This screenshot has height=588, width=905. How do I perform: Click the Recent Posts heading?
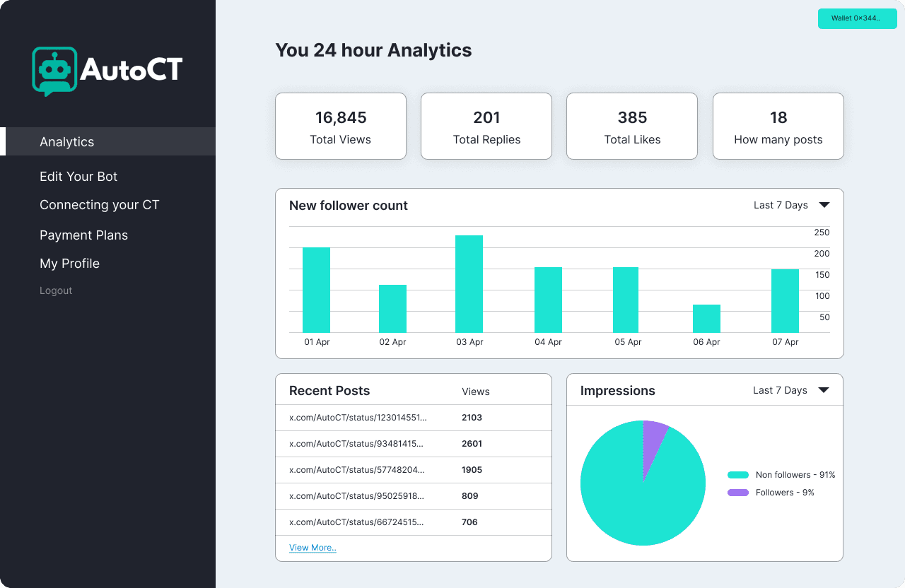pyautogui.click(x=329, y=391)
